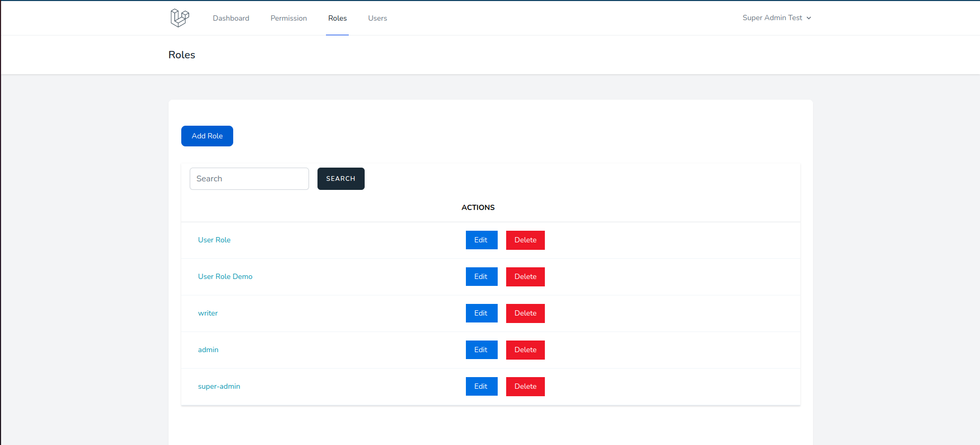Screen dimensions: 980x445
Task: Click the dark SEARCH button
Action: coord(341,179)
